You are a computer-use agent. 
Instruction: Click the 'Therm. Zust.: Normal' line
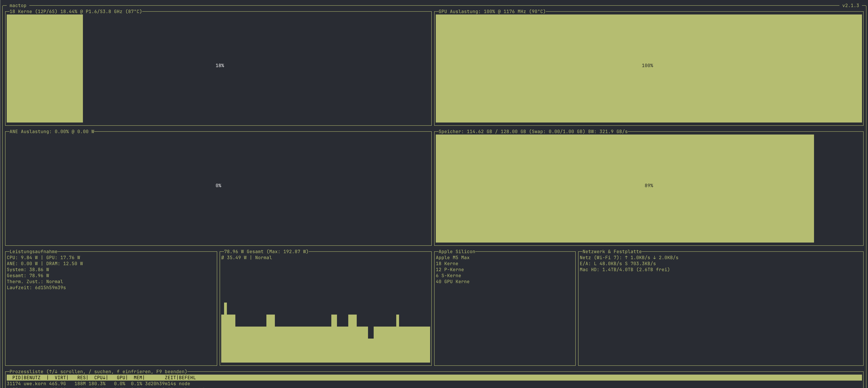(x=35, y=282)
